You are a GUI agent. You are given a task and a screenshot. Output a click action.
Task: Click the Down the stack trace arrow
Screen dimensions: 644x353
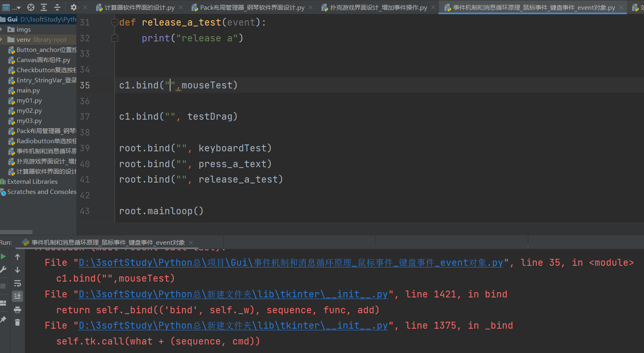tap(17, 269)
